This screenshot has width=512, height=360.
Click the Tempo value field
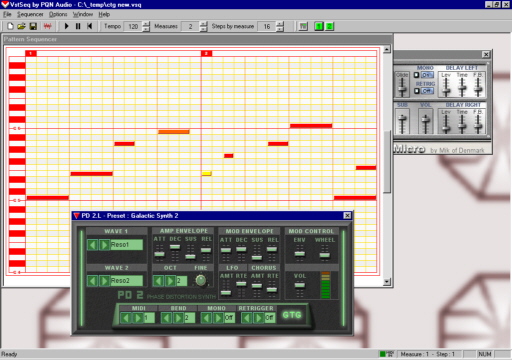133,26
